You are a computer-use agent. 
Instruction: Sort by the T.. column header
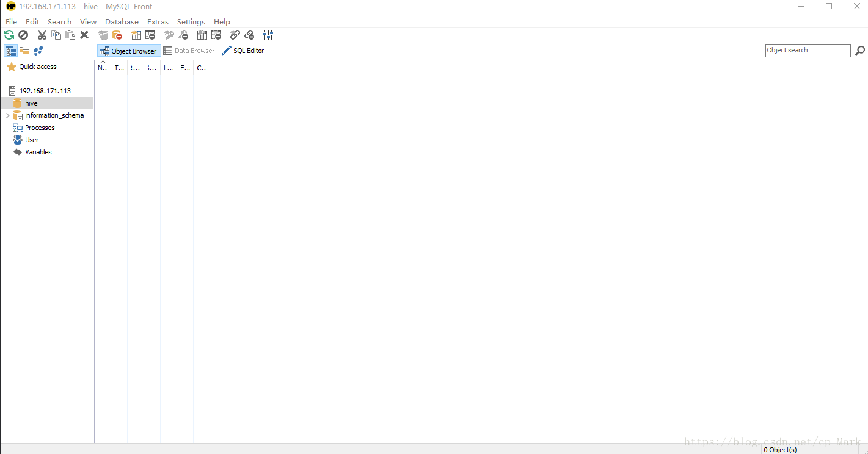119,68
